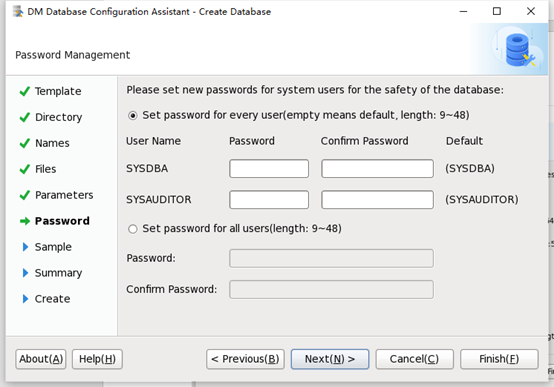Go to the Files step

46,169
